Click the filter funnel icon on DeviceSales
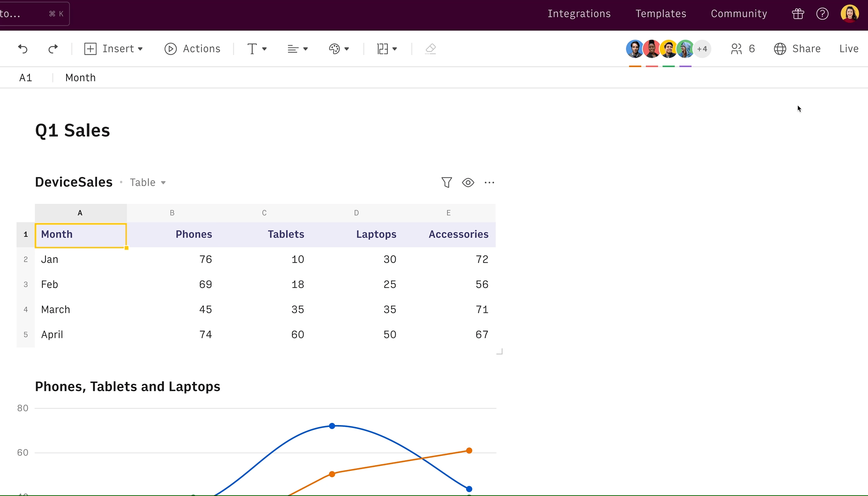868x496 pixels. [446, 182]
